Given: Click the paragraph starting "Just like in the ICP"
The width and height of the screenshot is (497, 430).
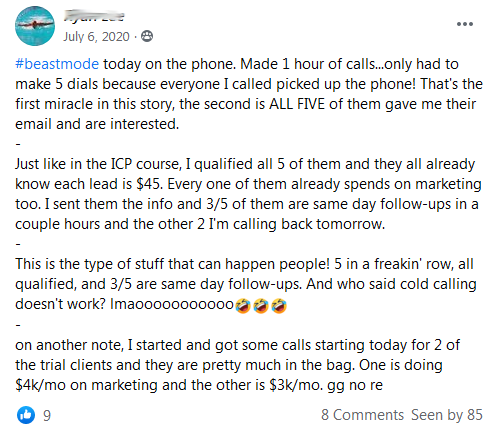Looking at the screenshot, I should [x=248, y=194].
